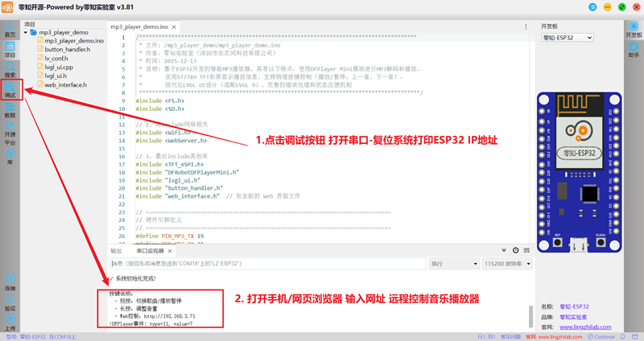
Task: Open the 教程 tutorial sidebar icon
Action: (10, 110)
